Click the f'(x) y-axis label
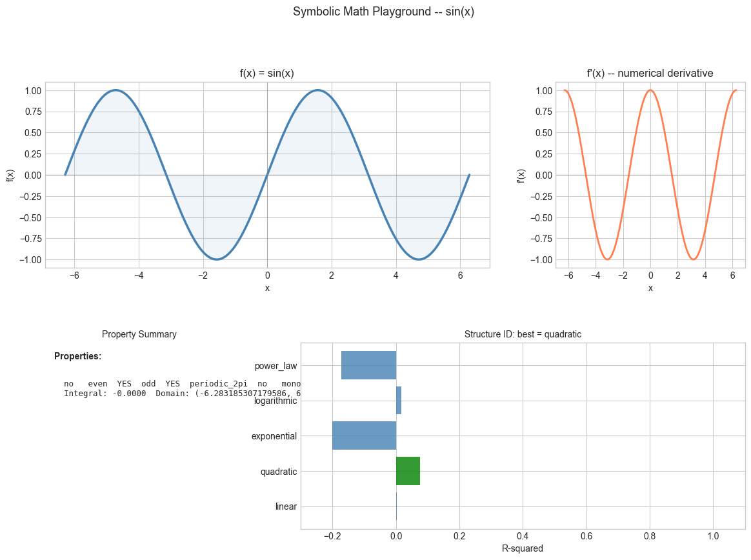 521,175
